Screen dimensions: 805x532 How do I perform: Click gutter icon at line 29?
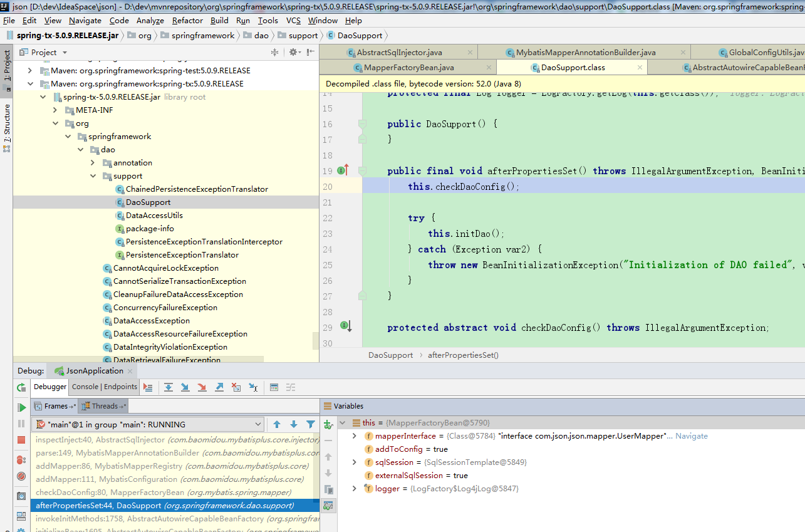[x=345, y=326]
